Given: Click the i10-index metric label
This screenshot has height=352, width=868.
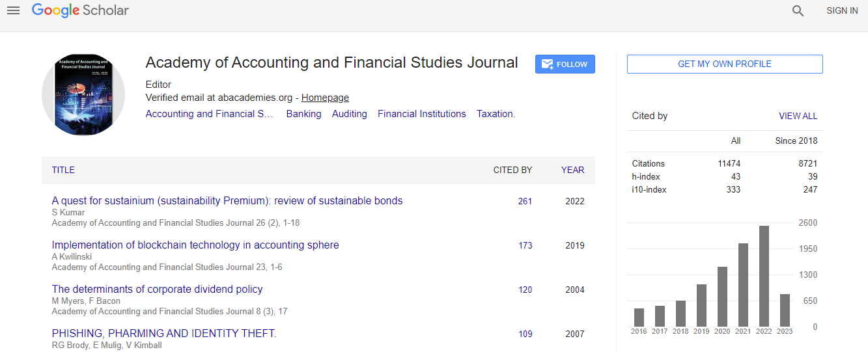Looking at the screenshot, I should (x=649, y=189).
